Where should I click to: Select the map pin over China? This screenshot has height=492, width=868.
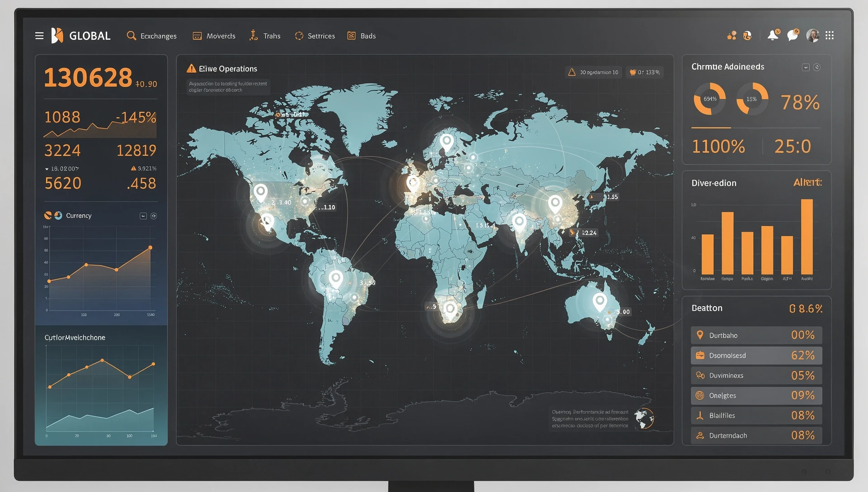pos(555,204)
